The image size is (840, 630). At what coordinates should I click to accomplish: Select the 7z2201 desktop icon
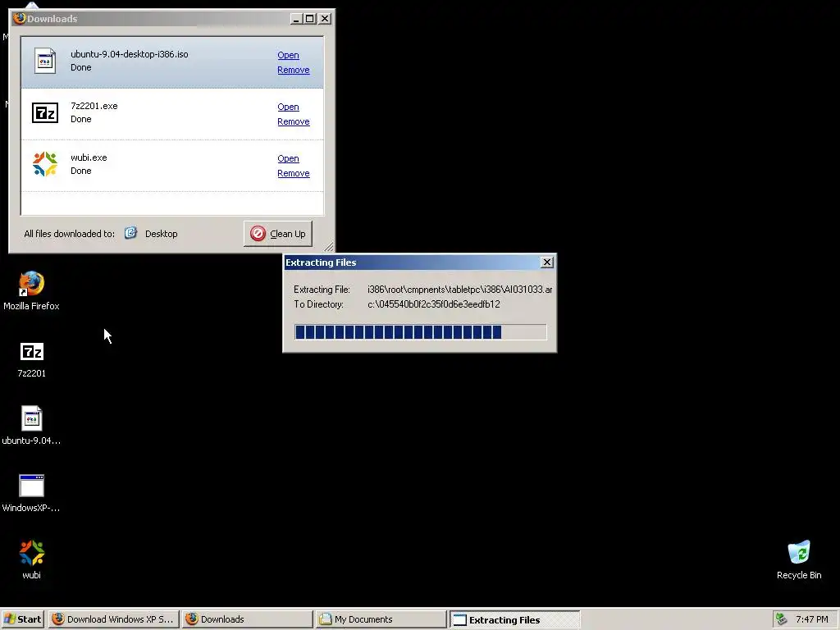pos(32,360)
